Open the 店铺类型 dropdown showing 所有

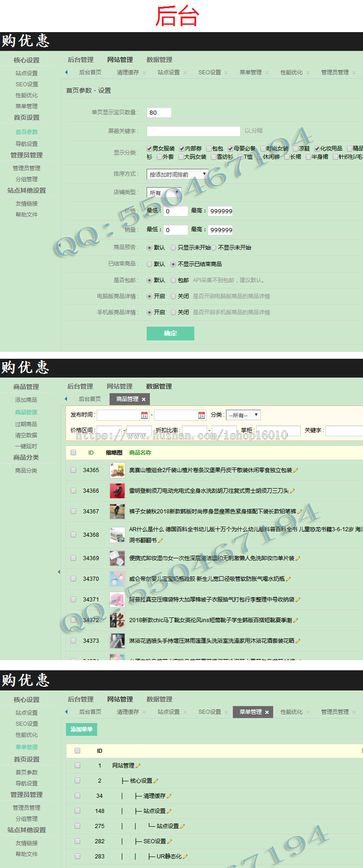(x=164, y=193)
